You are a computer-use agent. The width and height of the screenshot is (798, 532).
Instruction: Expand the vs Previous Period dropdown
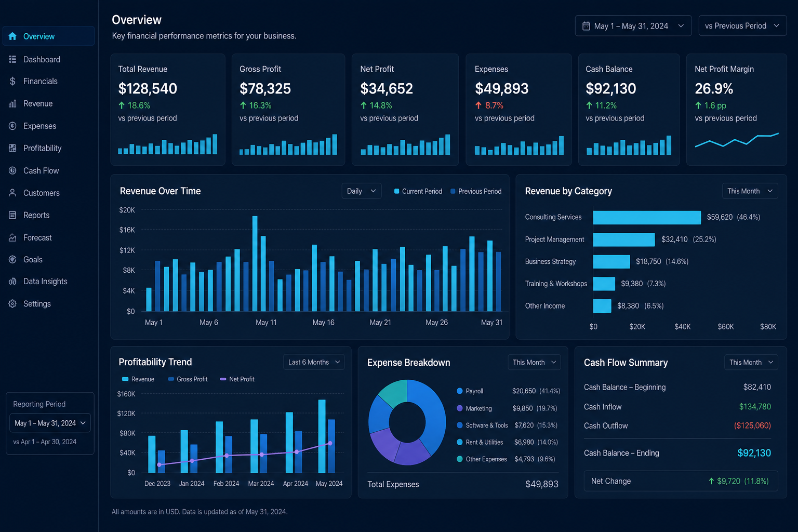coord(742,25)
